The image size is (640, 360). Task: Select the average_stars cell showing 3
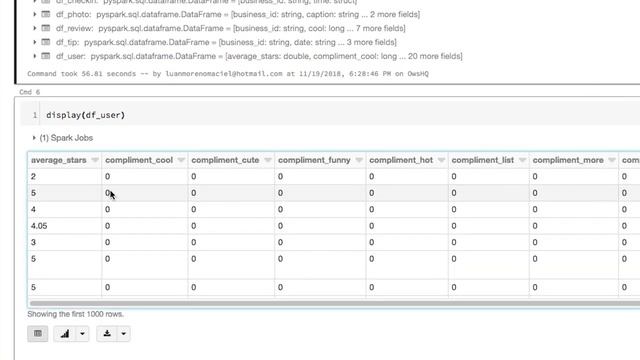64,242
